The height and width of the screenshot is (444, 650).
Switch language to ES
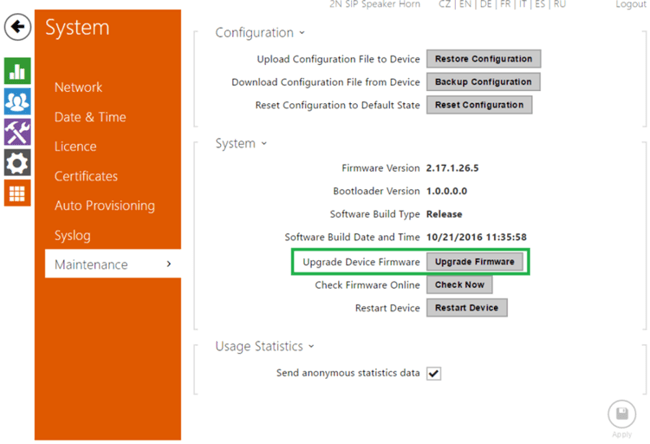tap(540, 4)
